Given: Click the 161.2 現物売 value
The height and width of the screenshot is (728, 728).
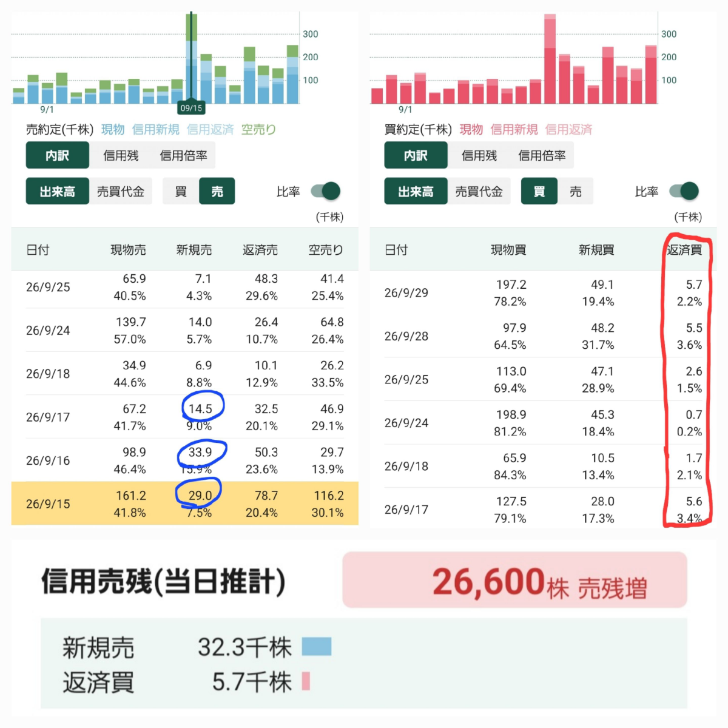Looking at the screenshot, I should (x=131, y=496).
